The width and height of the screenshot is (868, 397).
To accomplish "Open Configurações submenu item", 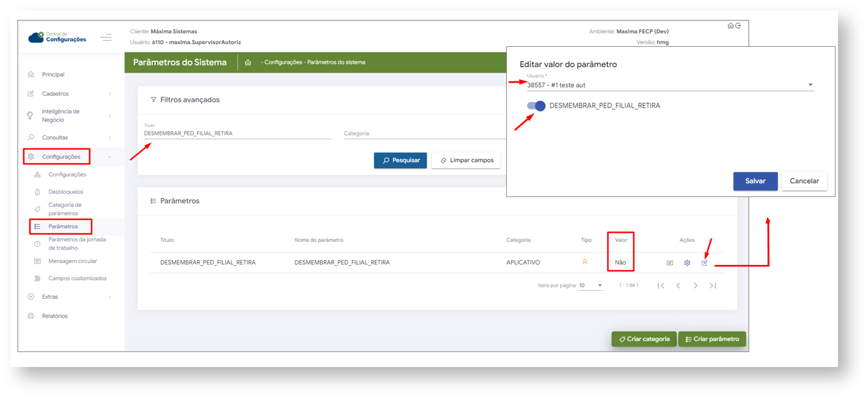I will click(68, 174).
